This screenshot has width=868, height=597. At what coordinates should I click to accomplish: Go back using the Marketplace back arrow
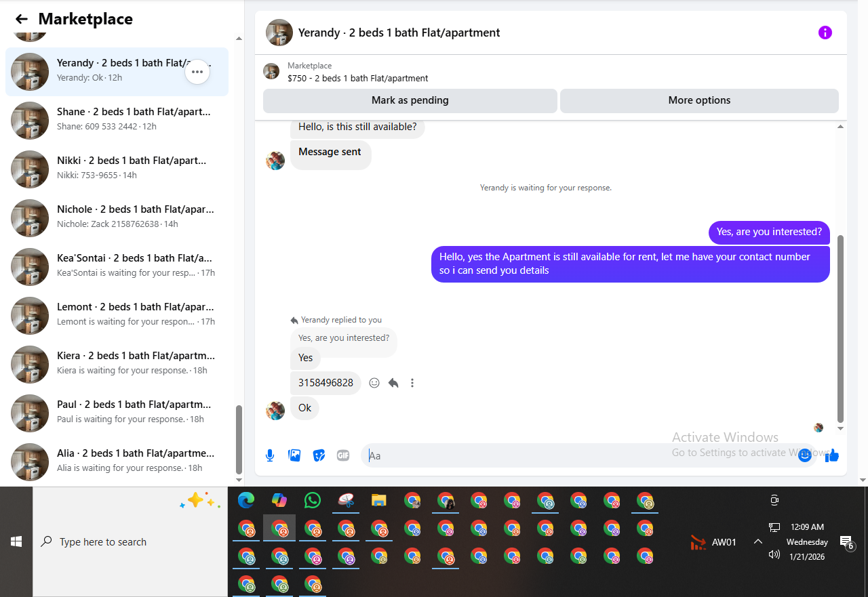21,19
